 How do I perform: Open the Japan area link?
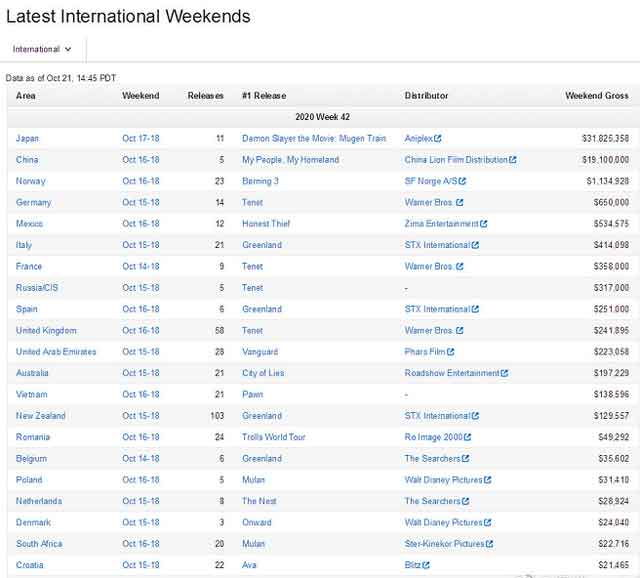27,138
